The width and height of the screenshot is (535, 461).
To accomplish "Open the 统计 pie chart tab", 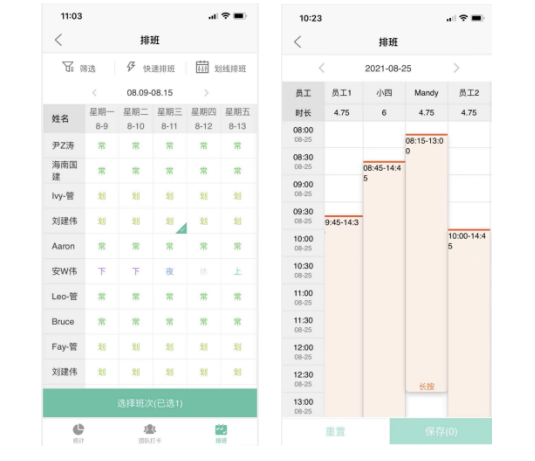I will tap(78, 433).
